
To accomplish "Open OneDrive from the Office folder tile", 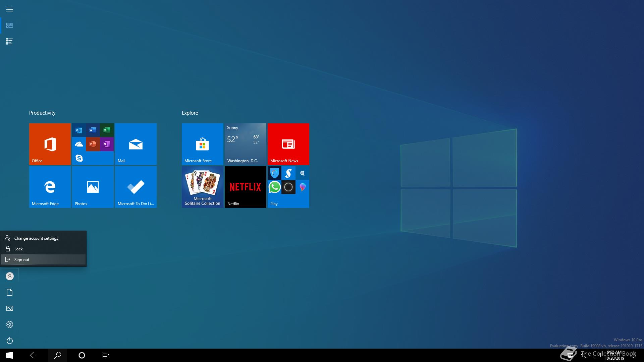I will click(79, 144).
